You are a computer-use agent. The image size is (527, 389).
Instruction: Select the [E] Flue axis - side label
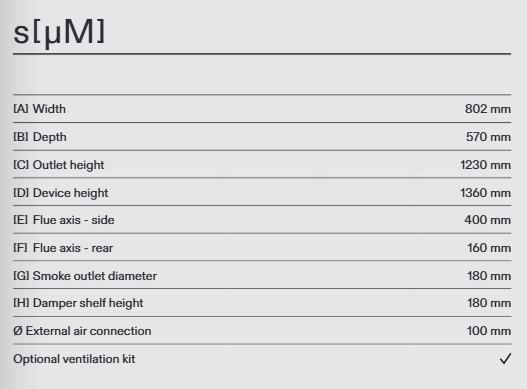pyautogui.click(x=64, y=220)
